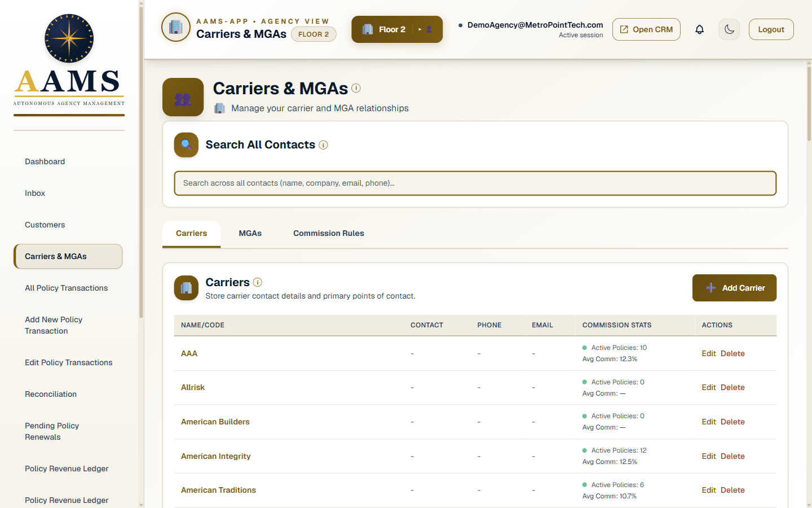Open Reconciliation in the sidebar
Image resolution: width=812 pixels, height=508 pixels.
point(68,394)
